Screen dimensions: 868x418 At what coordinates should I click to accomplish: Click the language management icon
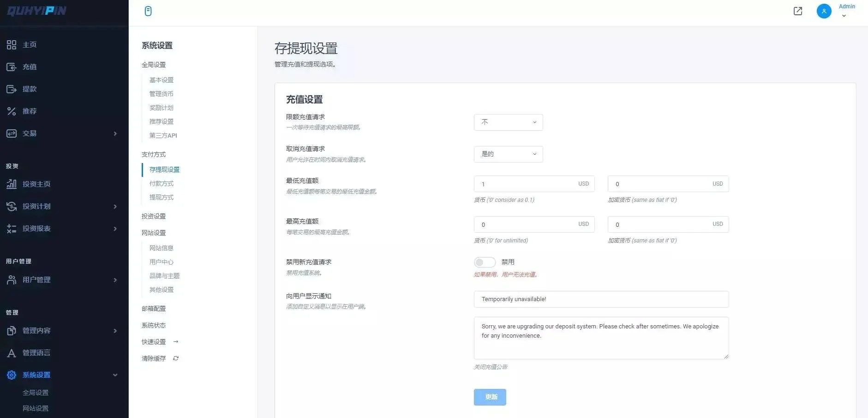pyautogui.click(x=12, y=353)
